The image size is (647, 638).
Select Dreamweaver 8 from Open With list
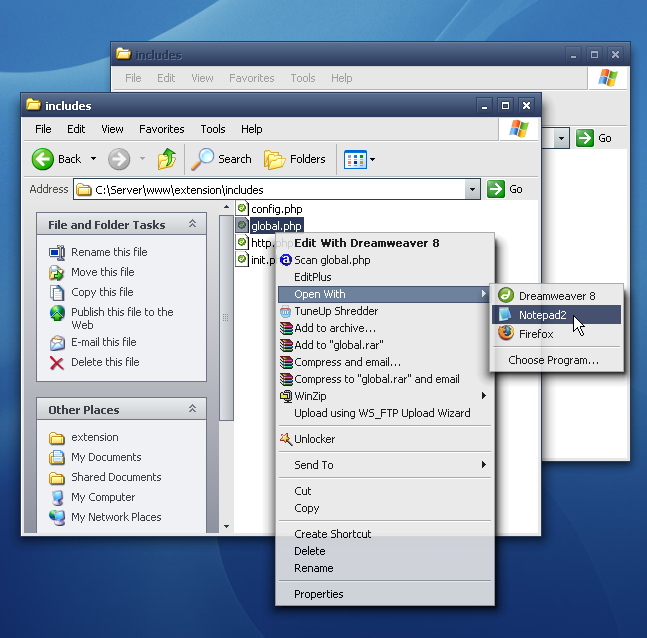pos(556,296)
